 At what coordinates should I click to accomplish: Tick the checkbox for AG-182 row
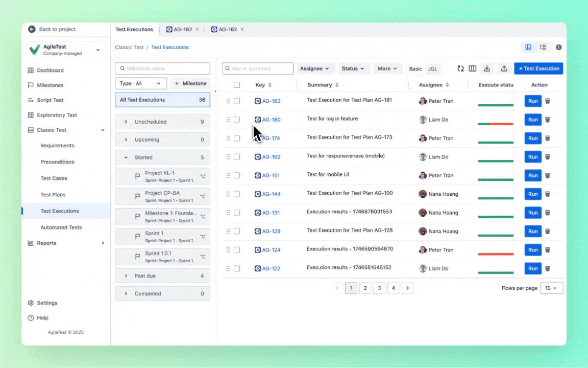(x=237, y=101)
